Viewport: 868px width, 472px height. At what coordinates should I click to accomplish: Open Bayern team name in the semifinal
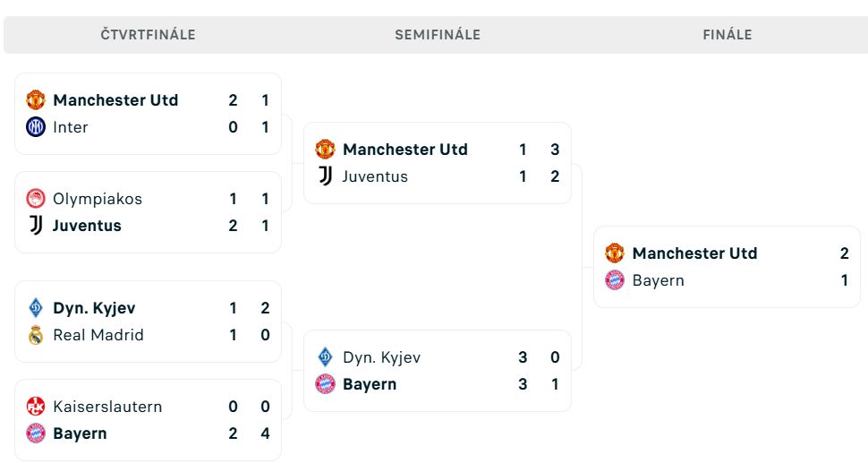point(370,384)
